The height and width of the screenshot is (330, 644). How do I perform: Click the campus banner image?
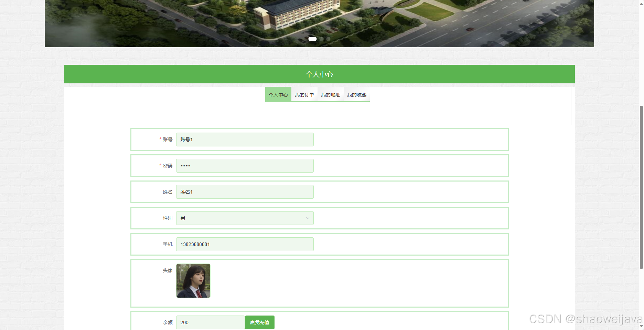pyautogui.click(x=319, y=23)
